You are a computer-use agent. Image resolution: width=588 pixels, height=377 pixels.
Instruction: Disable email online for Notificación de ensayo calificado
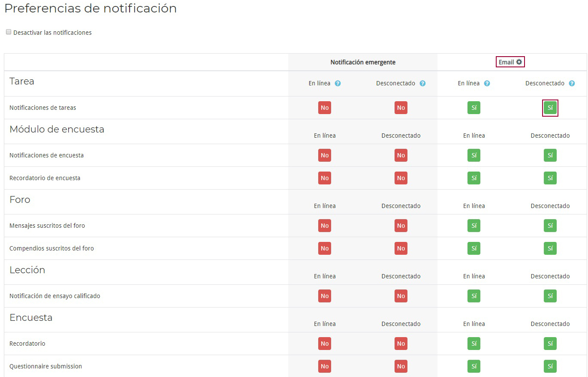474,296
